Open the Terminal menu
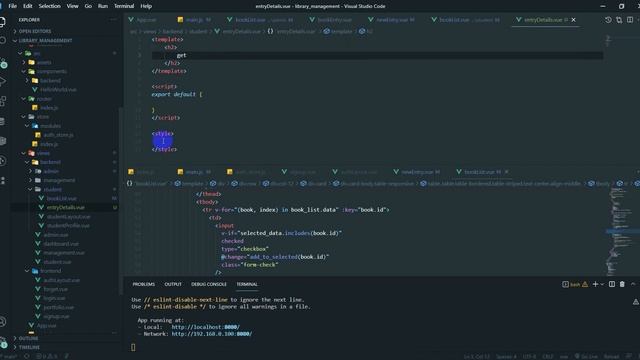Screen dimensions: 640x360 point(124,6)
